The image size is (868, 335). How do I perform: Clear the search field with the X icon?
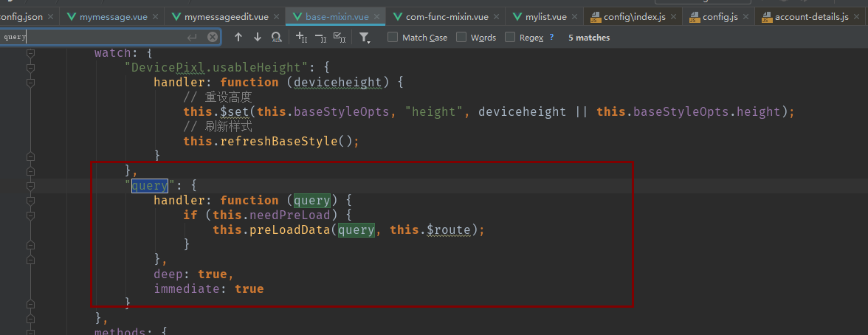click(213, 37)
